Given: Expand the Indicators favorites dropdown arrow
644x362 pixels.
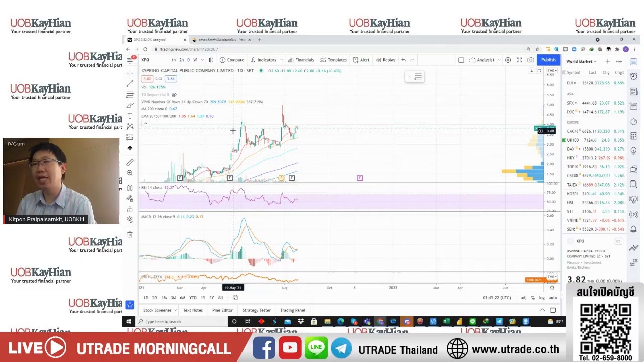Looking at the screenshot, I should [x=281, y=60].
